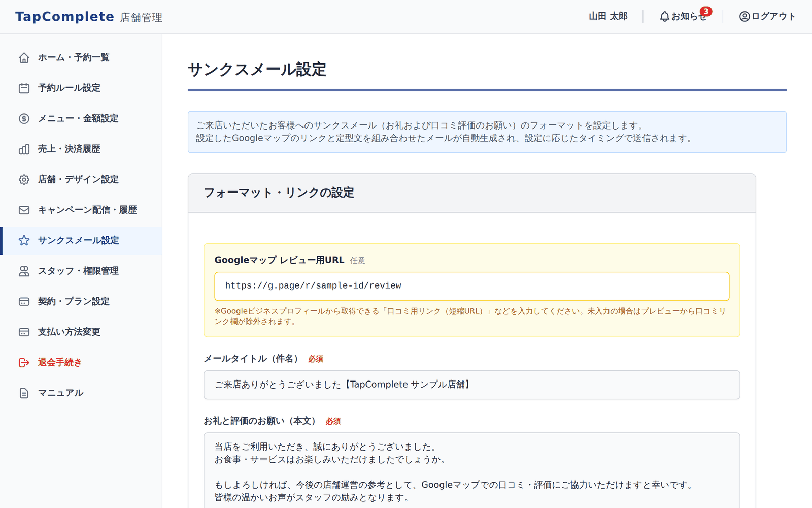Open キャンペーン配信・履歴 section

click(x=81, y=210)
